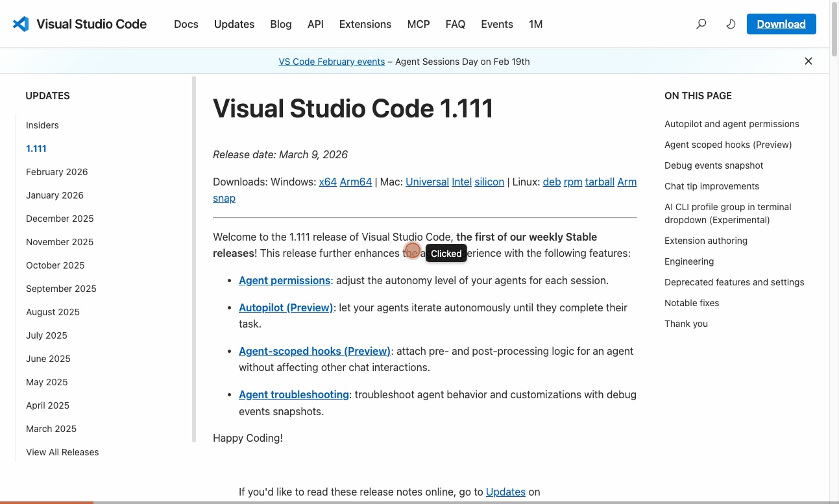The height and width of the screenshot is (504, 839).
Task: Jump to Notable fixes section
Action: (x=692, y=303)
